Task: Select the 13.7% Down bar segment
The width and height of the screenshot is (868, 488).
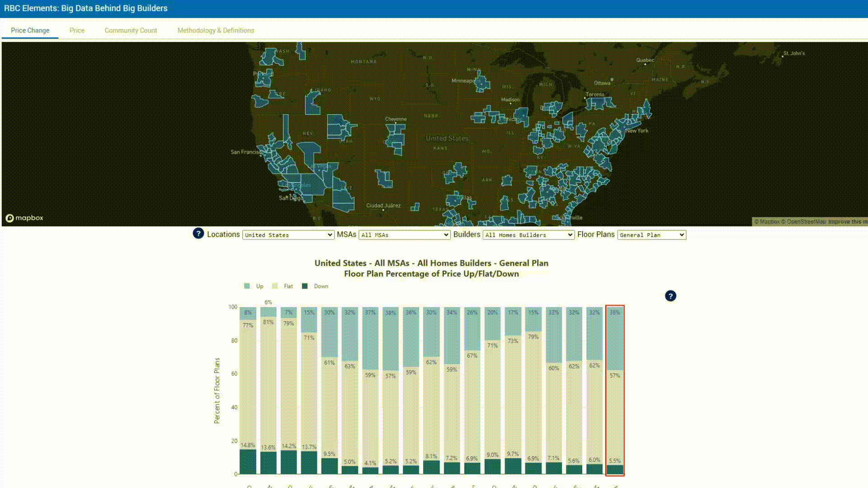Action: pos(309,463)
